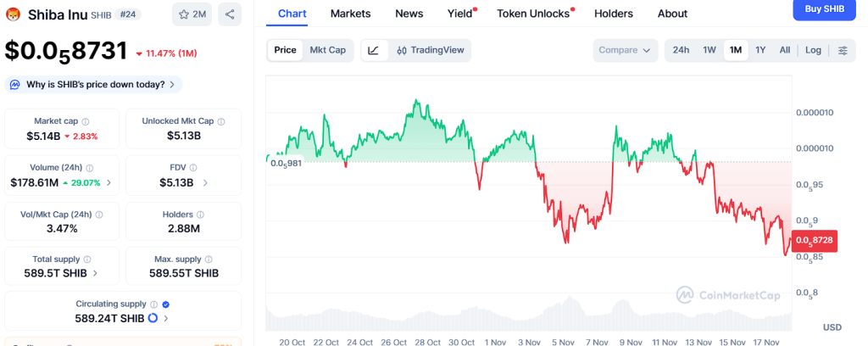The width and height of the screenshot is (868, 346).
Task: Add Shiba Inu to watchlist with star button
Action: [x=192, y=14]
